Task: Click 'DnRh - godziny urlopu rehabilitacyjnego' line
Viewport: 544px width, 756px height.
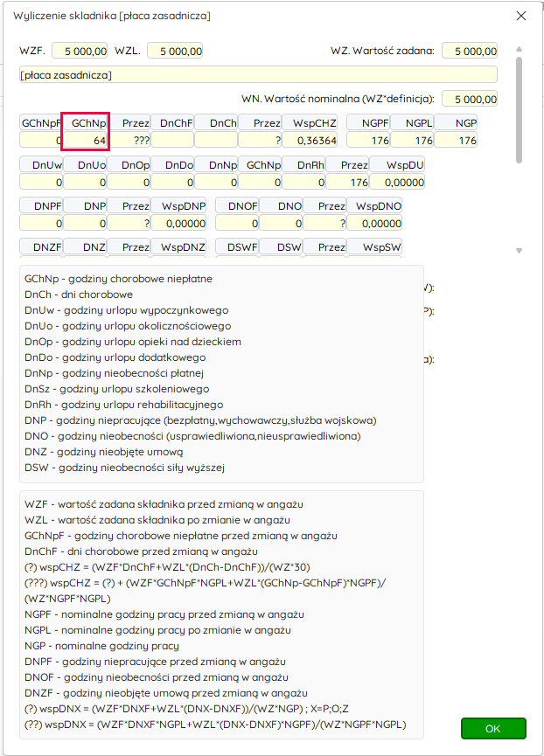Action: (x=124, y=405)
